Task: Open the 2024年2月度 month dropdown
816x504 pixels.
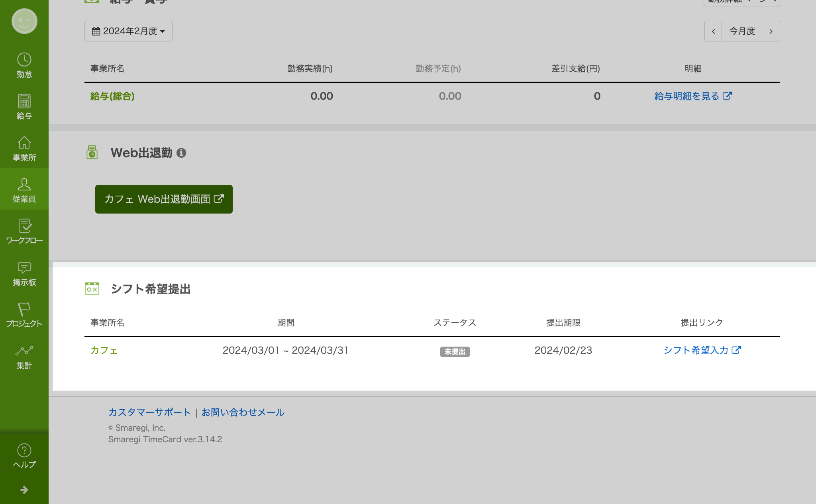Action: [128, 31]
